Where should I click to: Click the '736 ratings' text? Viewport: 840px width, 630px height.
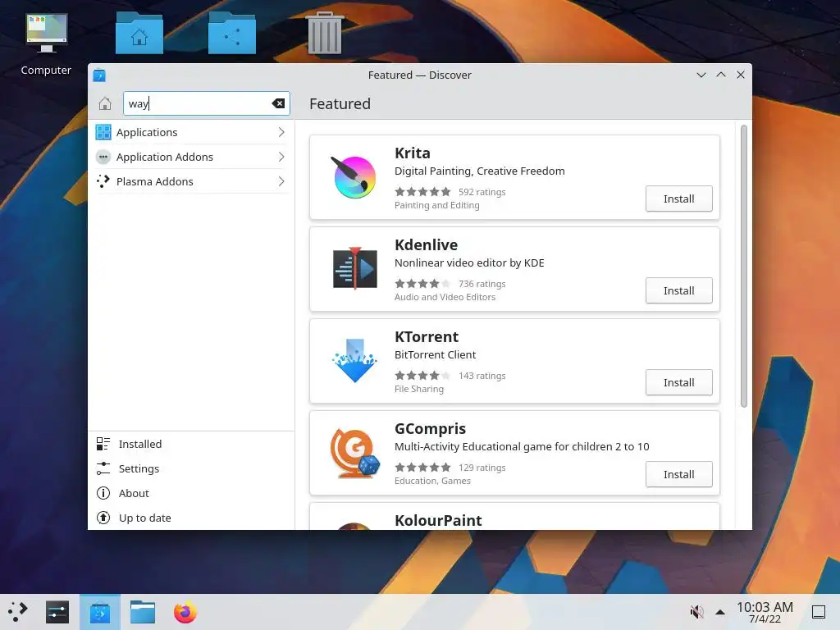click(482, 283)
